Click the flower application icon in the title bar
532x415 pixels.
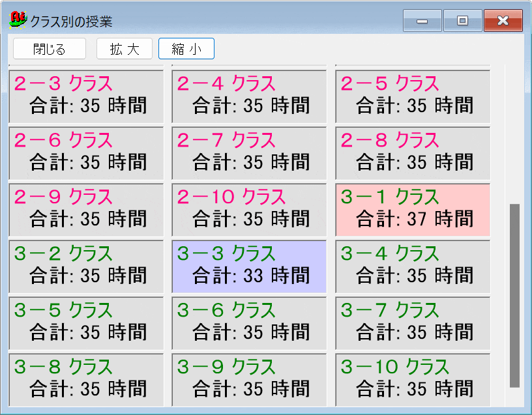pyautogui.click(x=17, y=19)
